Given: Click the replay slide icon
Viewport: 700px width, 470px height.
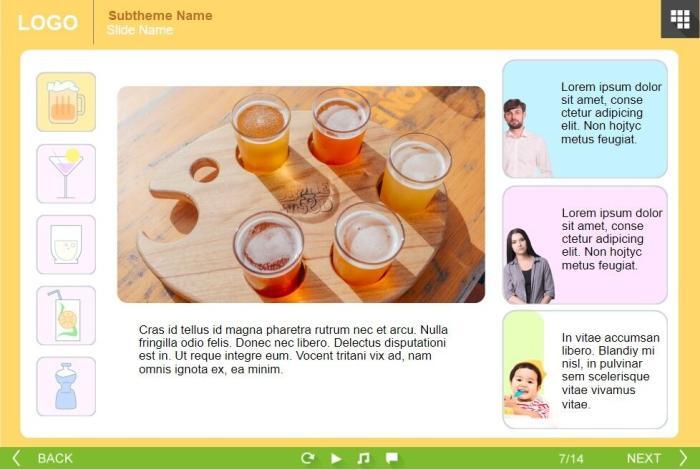Looking at the screenshot, I should tap(308, 458).
